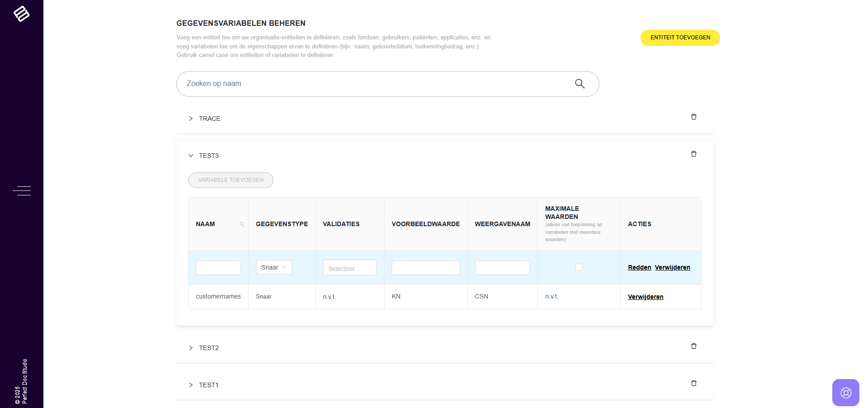Open the Snaar data type dropdown
Screen dimensions: 868x408
[x=274, y=267]
